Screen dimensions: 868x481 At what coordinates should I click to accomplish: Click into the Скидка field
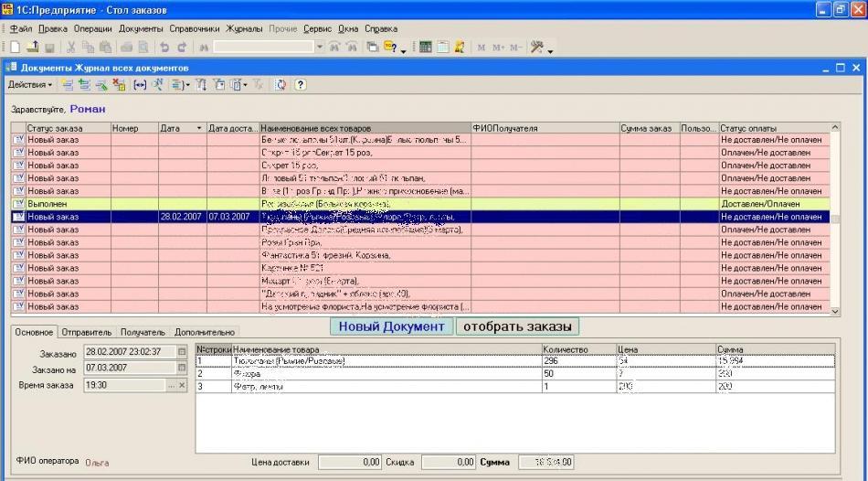coord(449,462)
